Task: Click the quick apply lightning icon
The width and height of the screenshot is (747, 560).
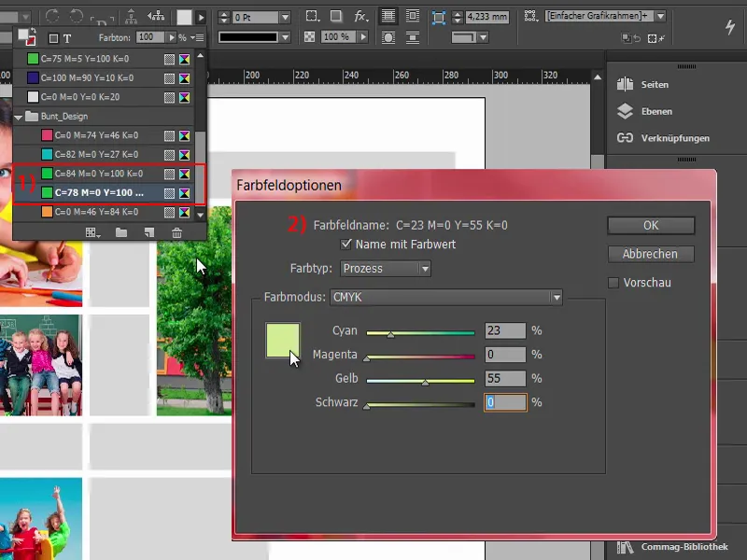Action: click(x=730, y=27)
